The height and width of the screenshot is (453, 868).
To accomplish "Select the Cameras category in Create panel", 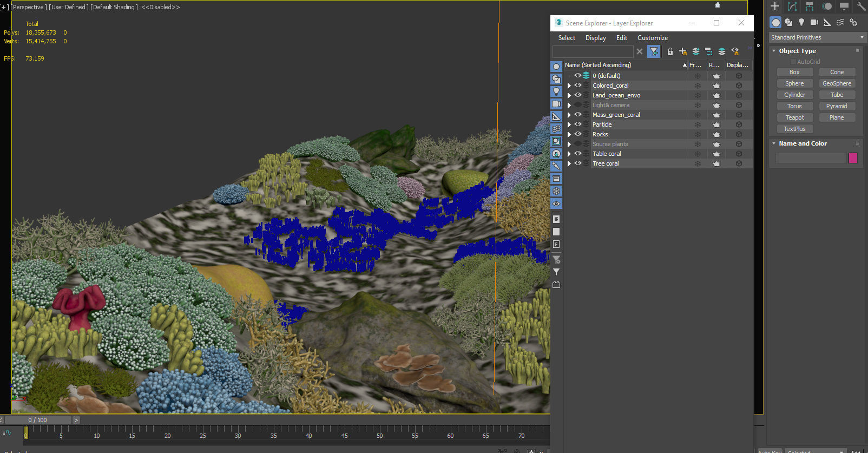I will (814, 22).
